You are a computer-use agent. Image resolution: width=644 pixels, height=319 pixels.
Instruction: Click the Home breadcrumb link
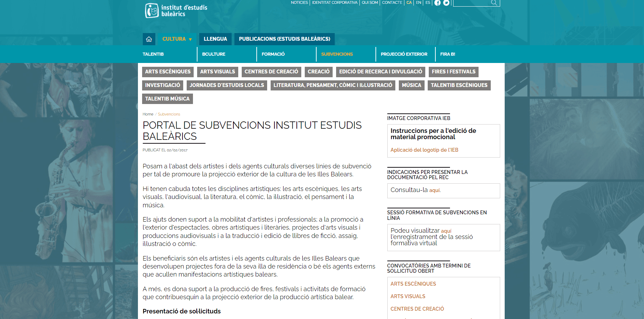tap(148, 114)
